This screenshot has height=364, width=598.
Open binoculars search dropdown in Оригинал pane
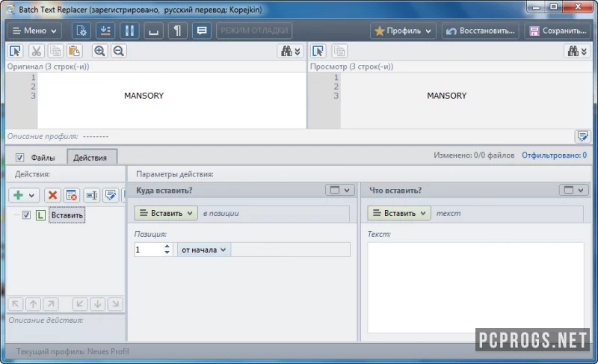pyautogui.click(x=290, y=51)
